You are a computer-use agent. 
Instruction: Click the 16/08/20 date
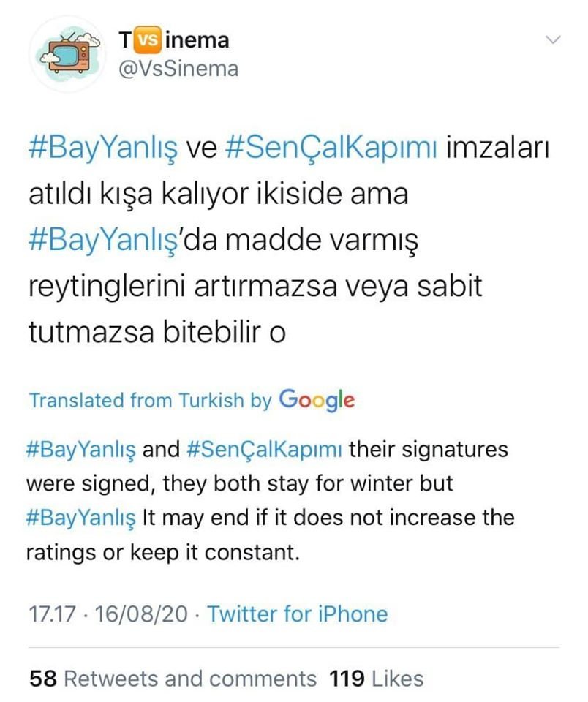(141, 614)
